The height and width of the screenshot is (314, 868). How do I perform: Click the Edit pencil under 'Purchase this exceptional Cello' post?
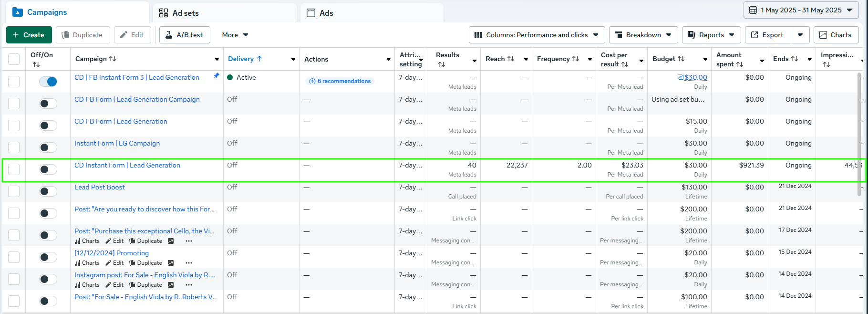tap(114, 241)
